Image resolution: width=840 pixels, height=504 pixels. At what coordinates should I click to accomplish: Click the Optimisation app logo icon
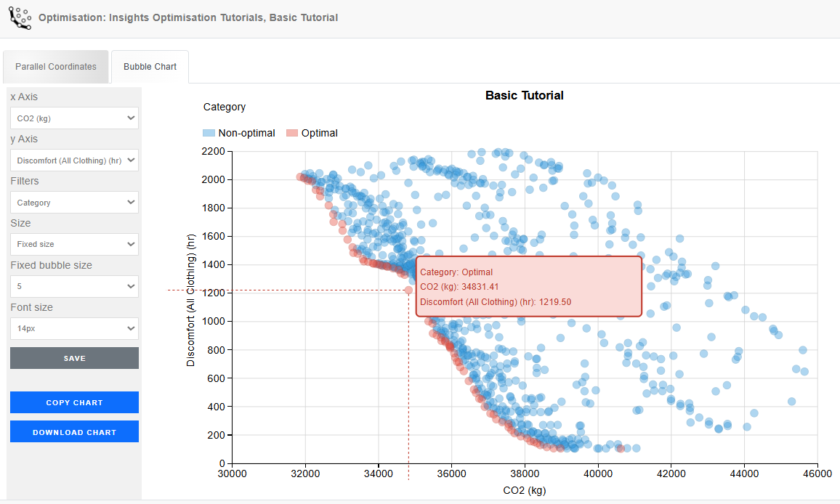(20, 17)
